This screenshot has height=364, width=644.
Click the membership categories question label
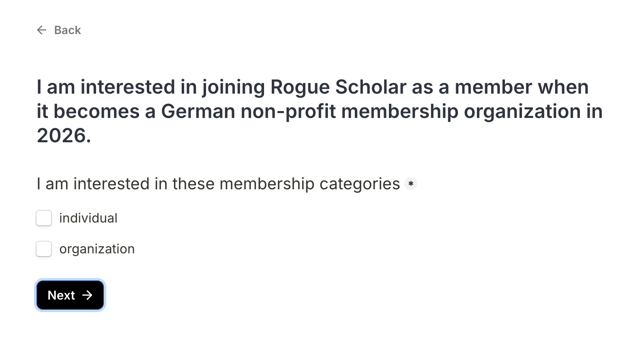coord(218,184)
